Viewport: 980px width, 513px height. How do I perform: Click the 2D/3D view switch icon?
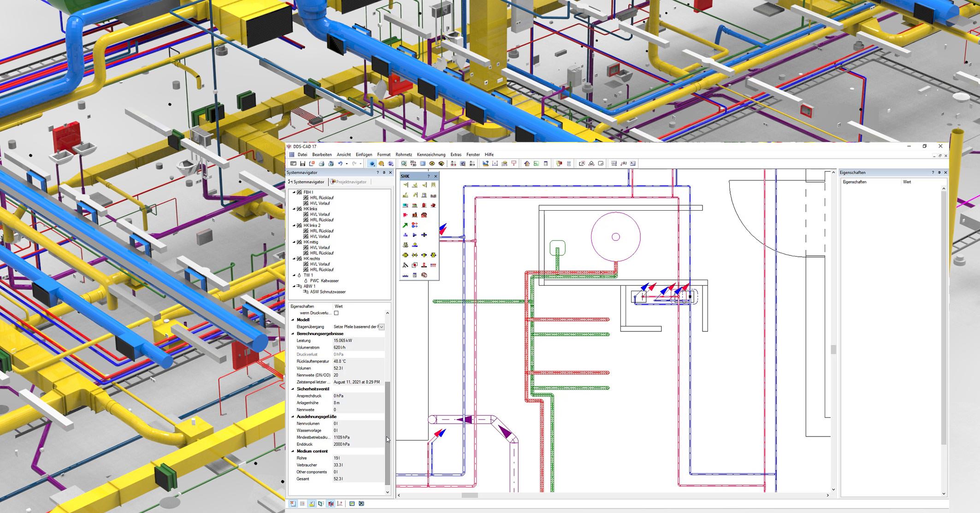pos(413,164)
